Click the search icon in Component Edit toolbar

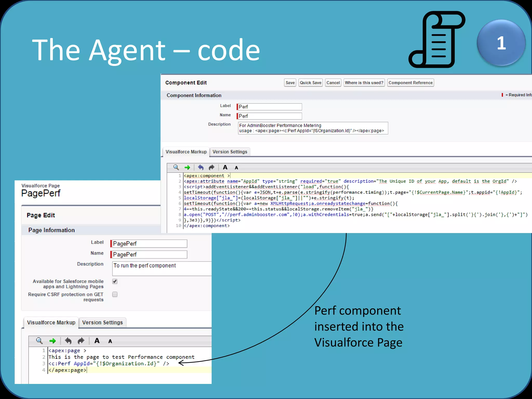click(x=176, y=167)
